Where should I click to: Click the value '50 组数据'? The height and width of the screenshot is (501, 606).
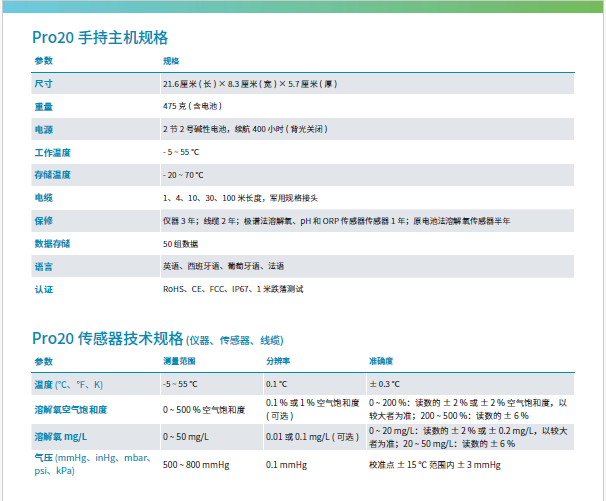click(x=180, y=244)
